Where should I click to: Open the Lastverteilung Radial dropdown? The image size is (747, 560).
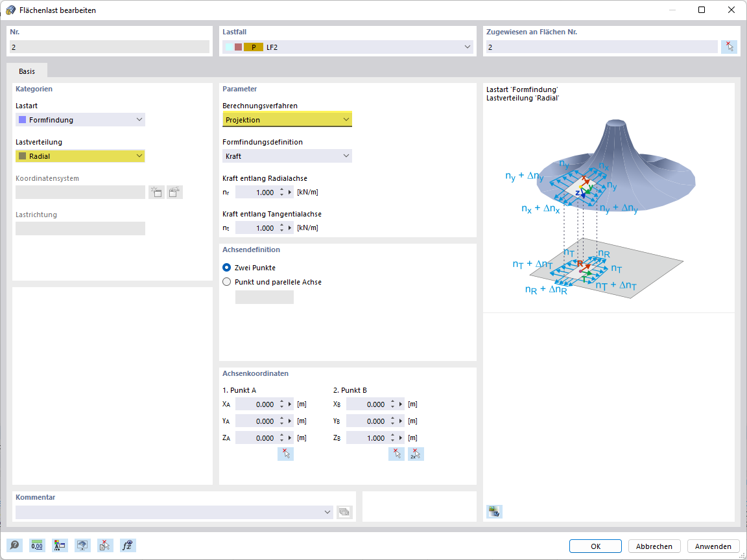pos(80,156)
